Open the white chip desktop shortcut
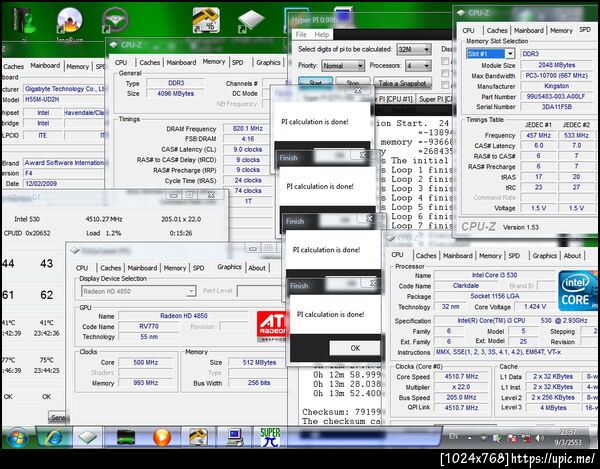600x469 pixels. click(251, 21)
